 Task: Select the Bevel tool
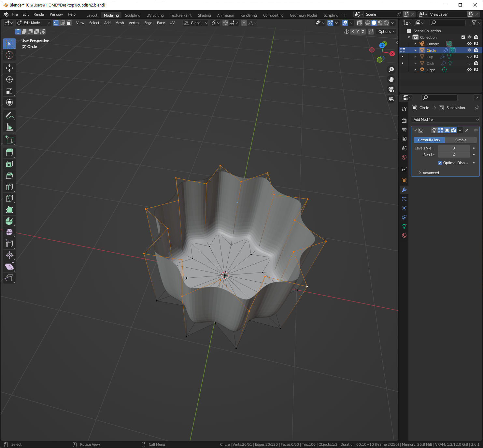pyautogui.click(x=9, y=175)
